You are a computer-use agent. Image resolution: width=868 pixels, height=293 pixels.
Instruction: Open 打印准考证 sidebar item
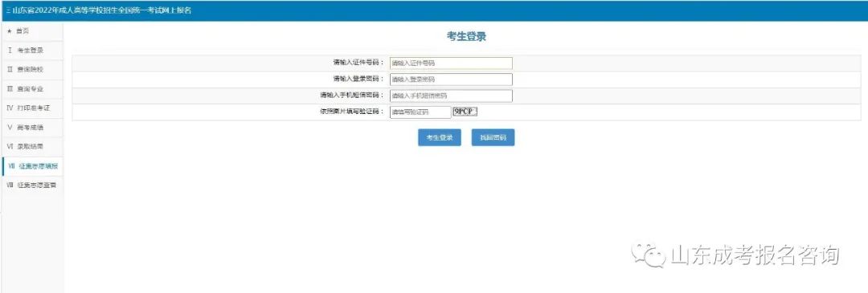click(x=32, y=108)
